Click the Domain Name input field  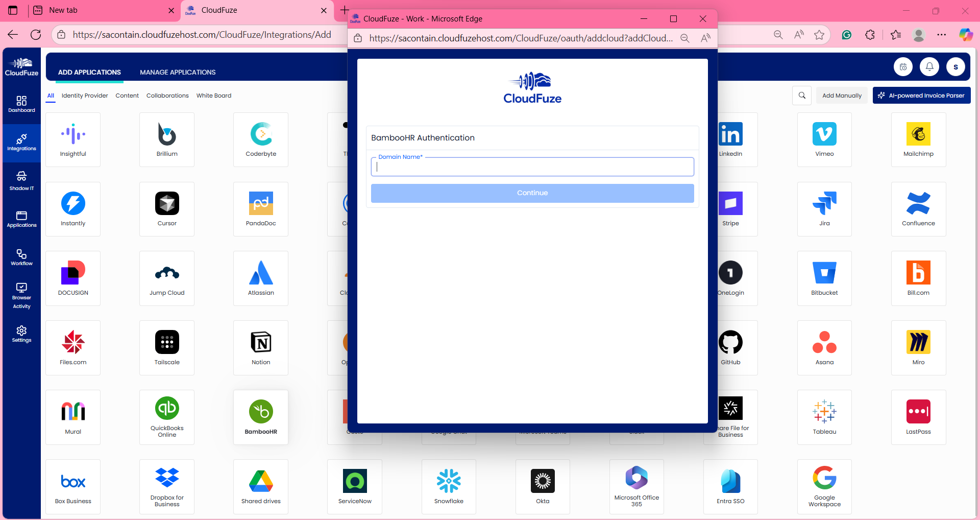532,167
